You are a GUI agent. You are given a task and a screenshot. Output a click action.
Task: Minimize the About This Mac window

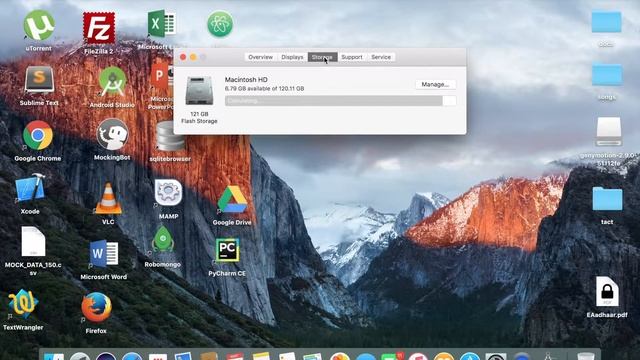tap(193, 57)
